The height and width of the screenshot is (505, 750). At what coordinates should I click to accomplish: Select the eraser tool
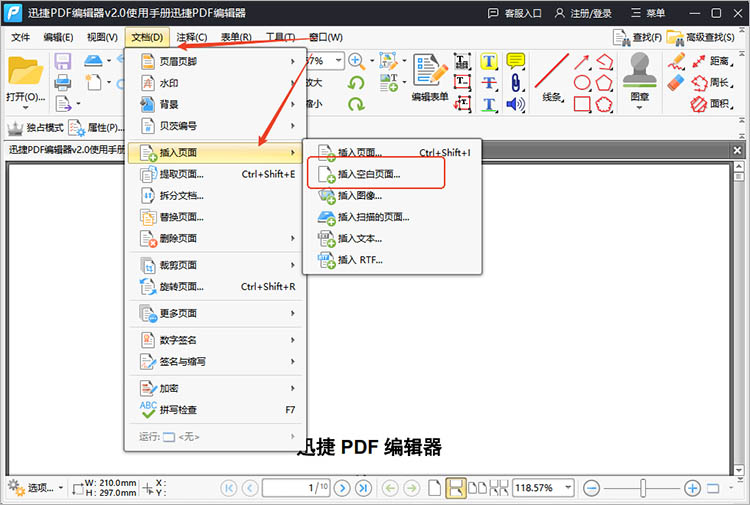(676, 83)
